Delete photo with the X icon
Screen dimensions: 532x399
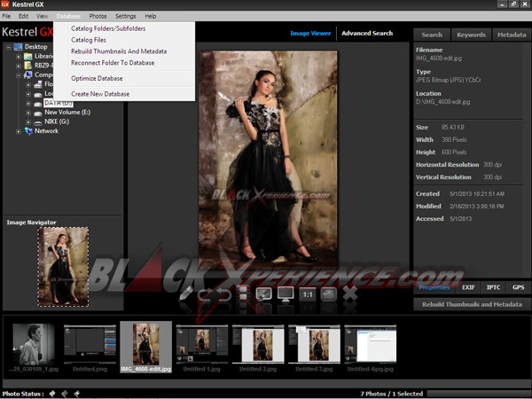[350, 293]
